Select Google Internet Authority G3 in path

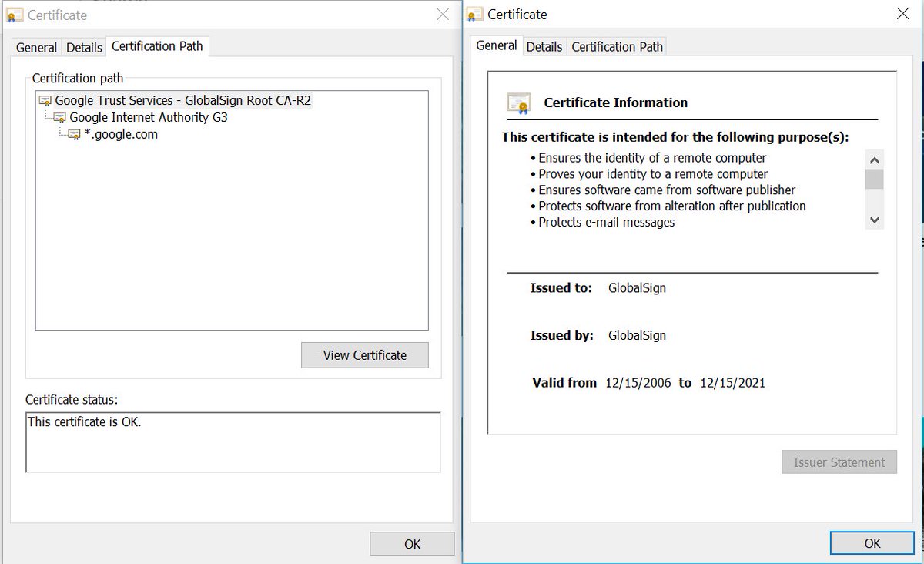149,117
